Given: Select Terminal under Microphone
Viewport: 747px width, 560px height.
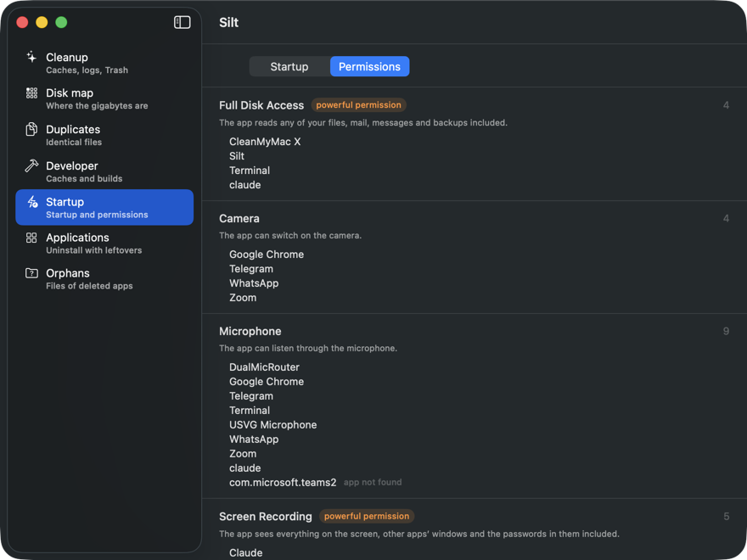Looking at the screenshot, I should [250, 411].
